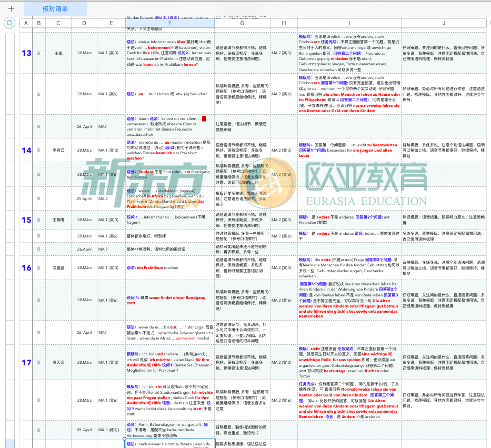Screen dimensions: 491x448
Task: Click the '语音: Form, Balkendiagramm, dargestellt' cell
Action: 170,430
